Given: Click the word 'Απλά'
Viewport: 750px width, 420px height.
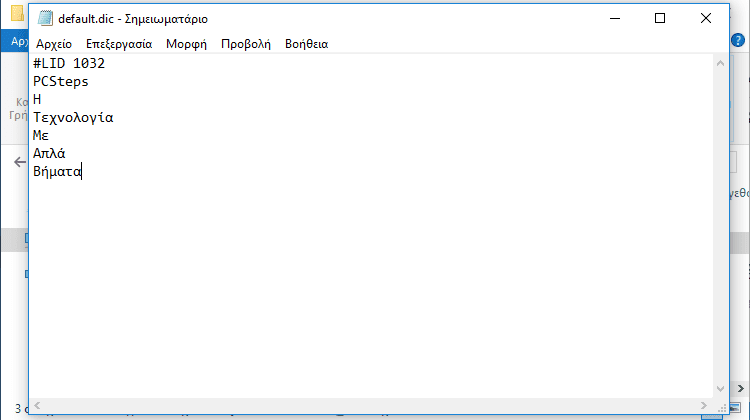Looking at the screenshot, I should point(49,154).
